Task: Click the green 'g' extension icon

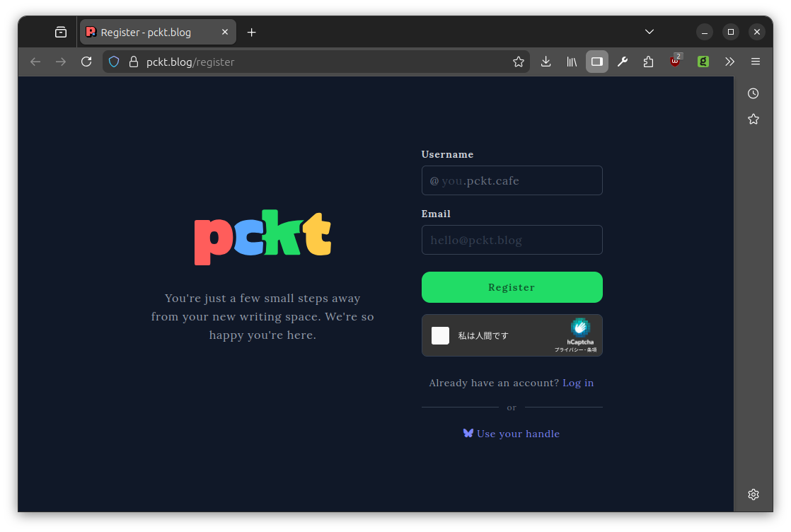Action: 703,62
